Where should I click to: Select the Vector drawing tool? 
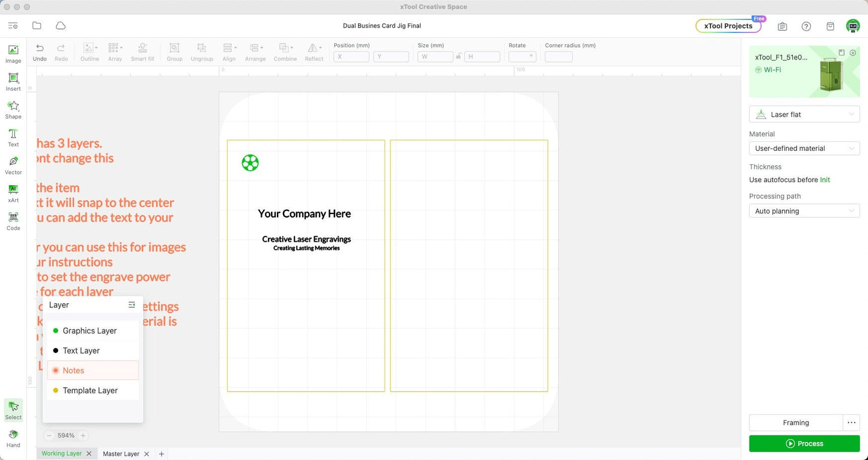click(13, 165)
